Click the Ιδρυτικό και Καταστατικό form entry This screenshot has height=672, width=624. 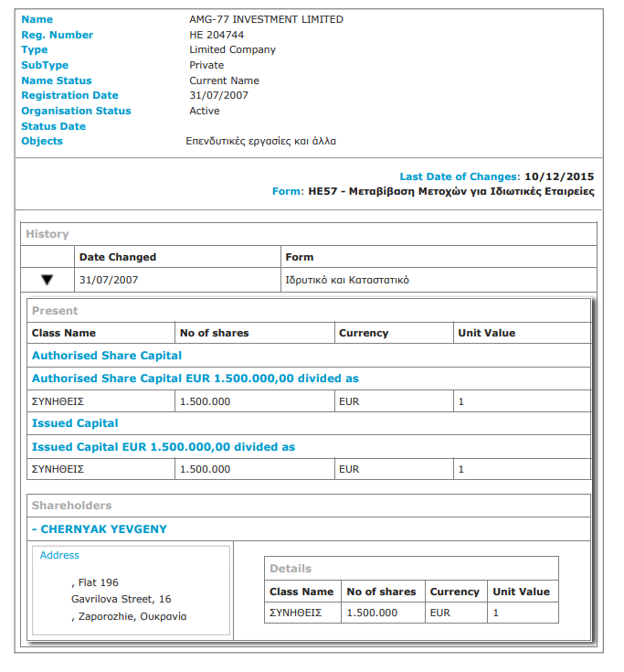[347, 280]
